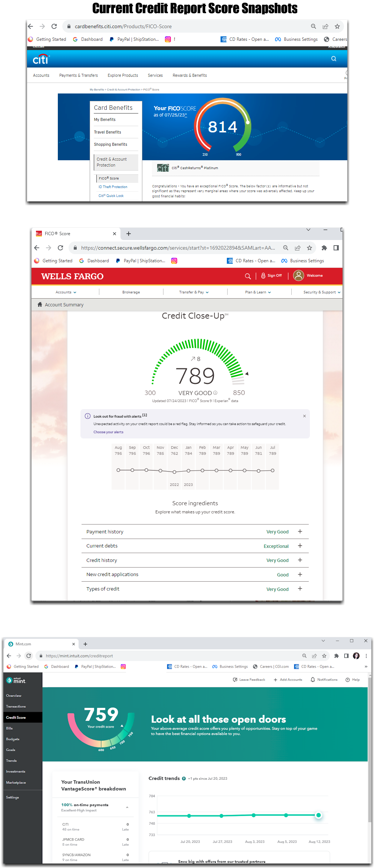This screenshot has height=868, width=374.
Task: Dismiss the fraud alerts banner in Wells Fargo
Action: [304, 416]
